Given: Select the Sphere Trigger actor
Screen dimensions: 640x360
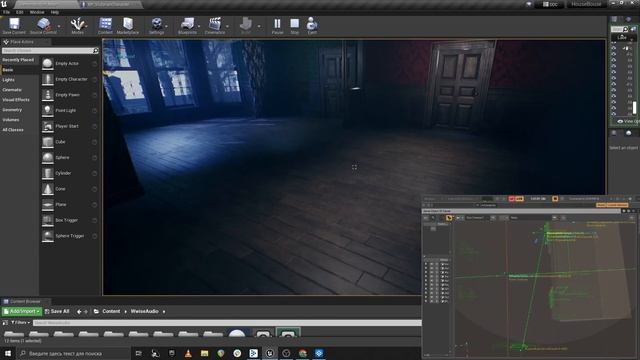Looking at the screenshot, I should (x=69, y=236).
